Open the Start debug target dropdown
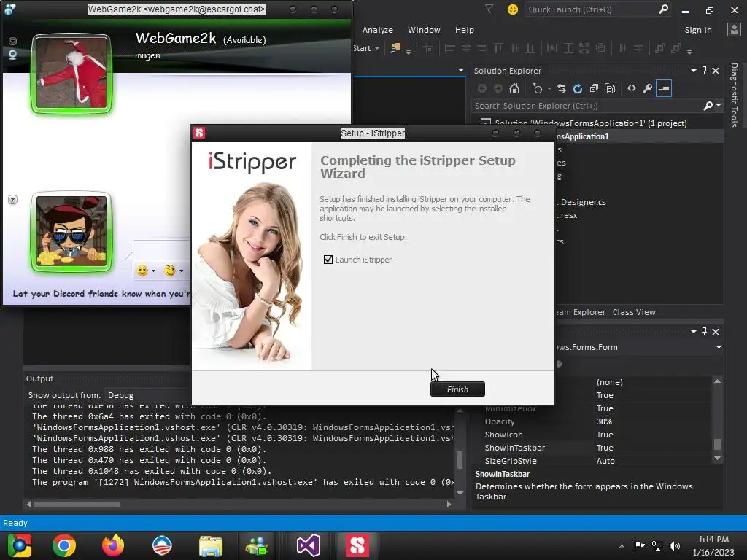 [377, 49]
